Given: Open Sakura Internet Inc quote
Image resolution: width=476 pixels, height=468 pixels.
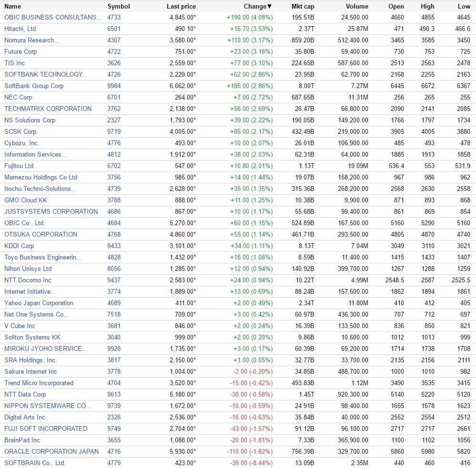Looking at the screenshot, I should click(30, 371).
